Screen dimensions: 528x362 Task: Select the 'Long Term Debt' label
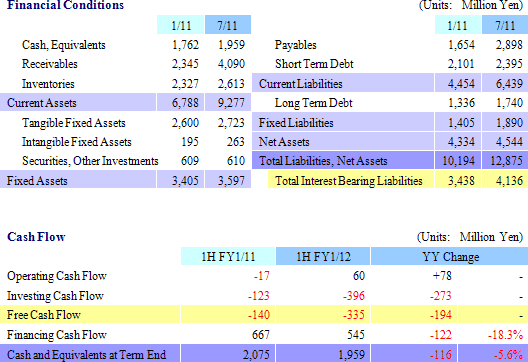pyautogui.click(x=313, y=103)
